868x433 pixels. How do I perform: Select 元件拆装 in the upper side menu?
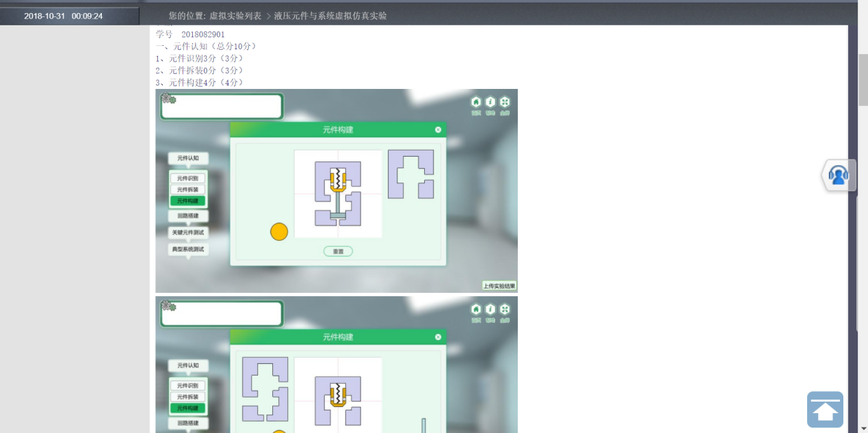click(187, 189)
